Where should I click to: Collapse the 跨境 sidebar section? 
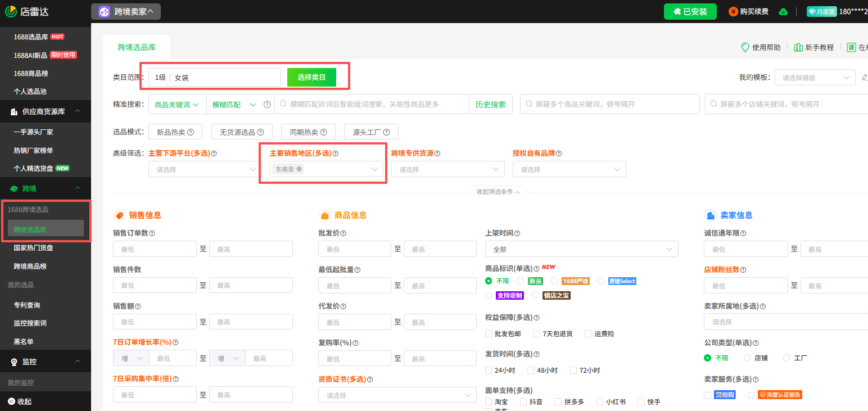(x=78, y=188)
